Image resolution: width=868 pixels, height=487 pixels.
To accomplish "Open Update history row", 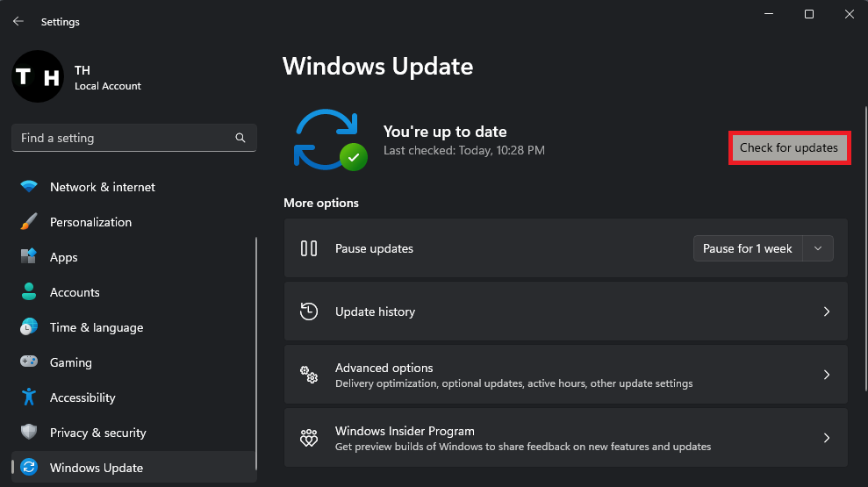I will 566,312.
